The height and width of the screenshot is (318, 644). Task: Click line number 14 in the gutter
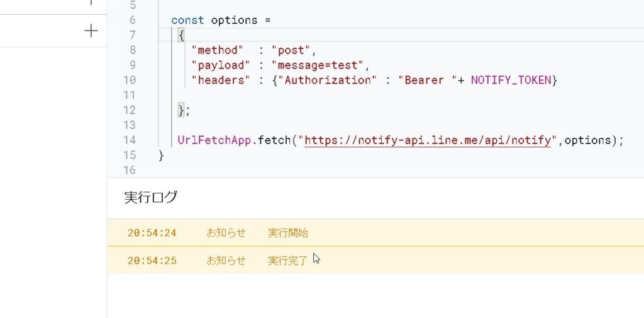coord(129,140)
